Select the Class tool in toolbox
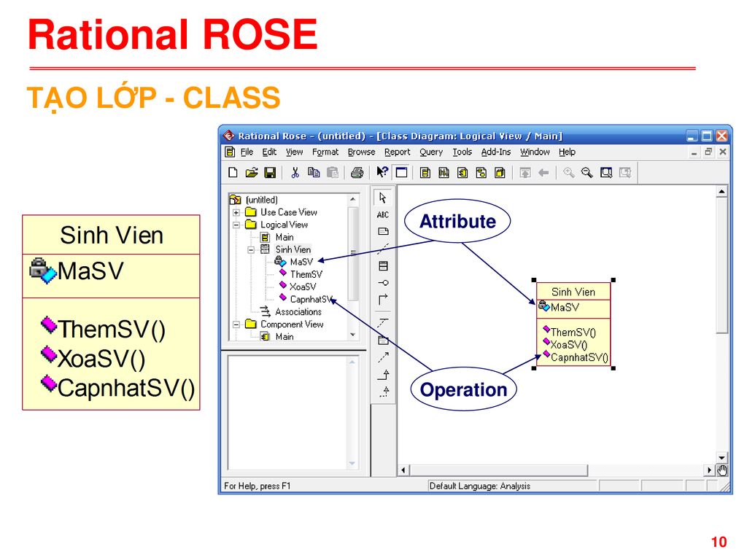This screenshot has width=747, height=560. point(383,265)
